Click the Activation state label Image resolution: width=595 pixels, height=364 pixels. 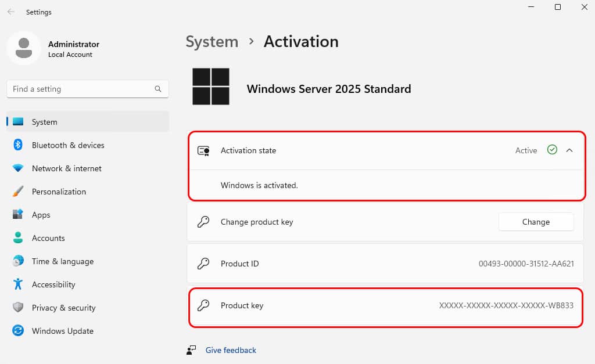click(x=248, y=150)
